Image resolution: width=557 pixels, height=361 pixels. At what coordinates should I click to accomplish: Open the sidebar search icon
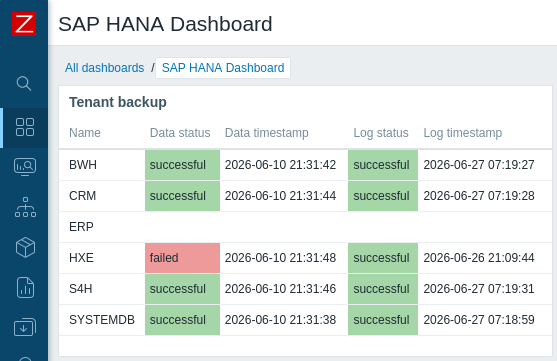pos(24,83)
